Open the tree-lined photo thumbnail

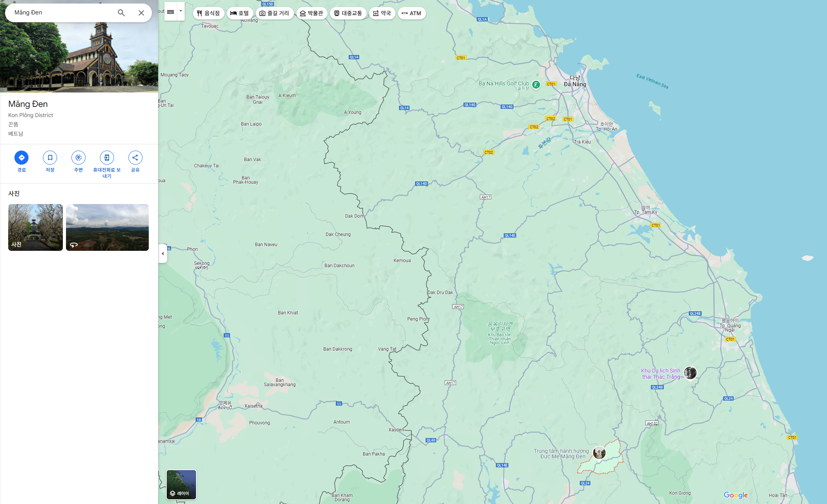click(36, 227)
